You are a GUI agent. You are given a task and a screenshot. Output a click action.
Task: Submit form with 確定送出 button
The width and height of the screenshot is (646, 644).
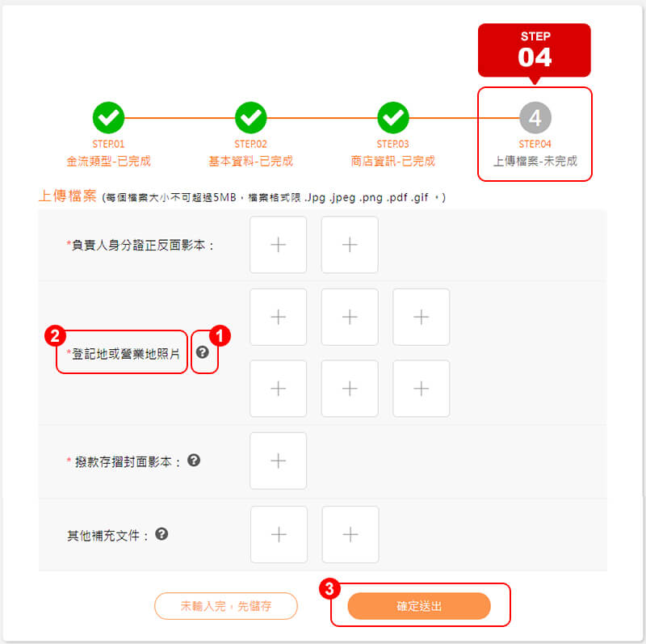click(419, 606)
